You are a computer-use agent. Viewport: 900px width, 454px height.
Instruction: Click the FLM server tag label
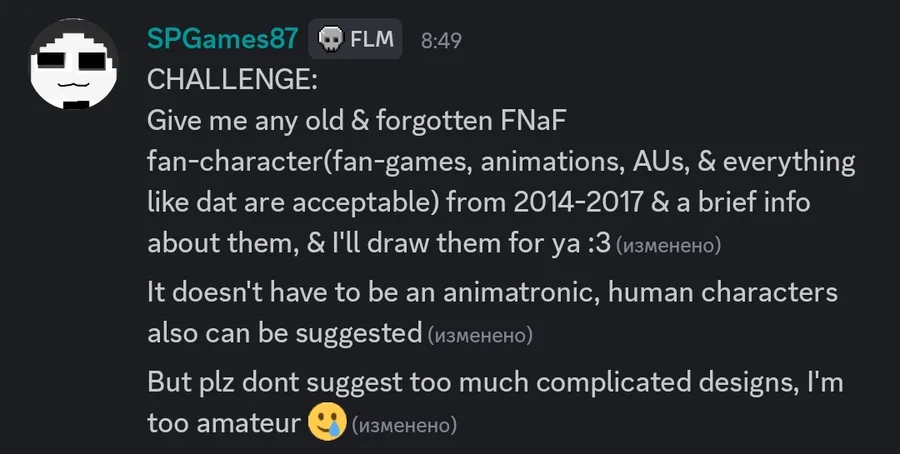372,40
